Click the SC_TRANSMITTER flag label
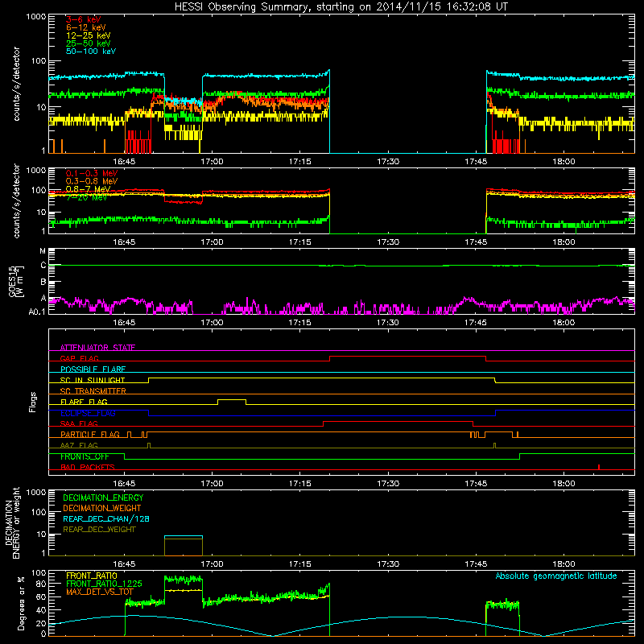 click(93, 390)
